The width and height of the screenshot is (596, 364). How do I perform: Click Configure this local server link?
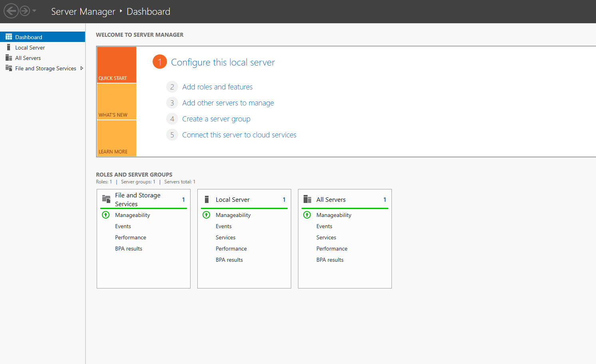(x=223, y=62)
